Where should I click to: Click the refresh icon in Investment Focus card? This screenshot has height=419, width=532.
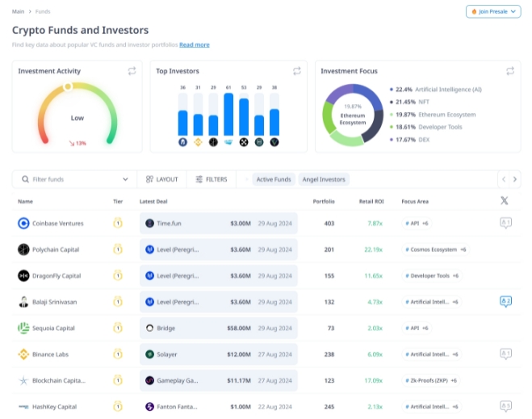(510, 71)
